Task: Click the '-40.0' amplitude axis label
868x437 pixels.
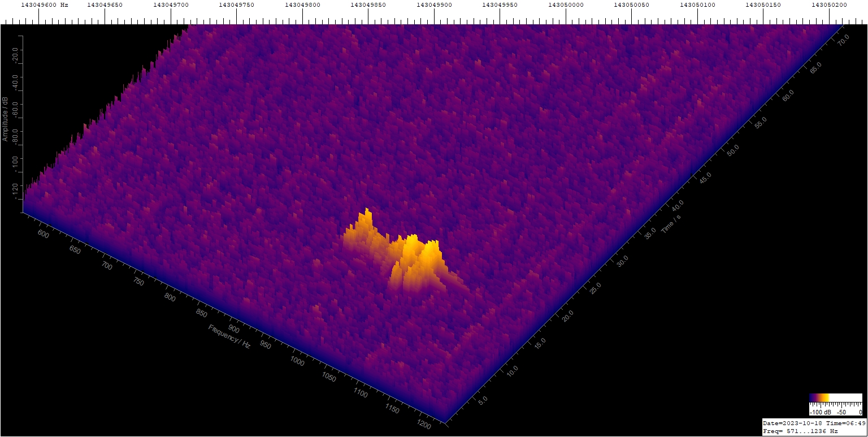Action: 16,83
